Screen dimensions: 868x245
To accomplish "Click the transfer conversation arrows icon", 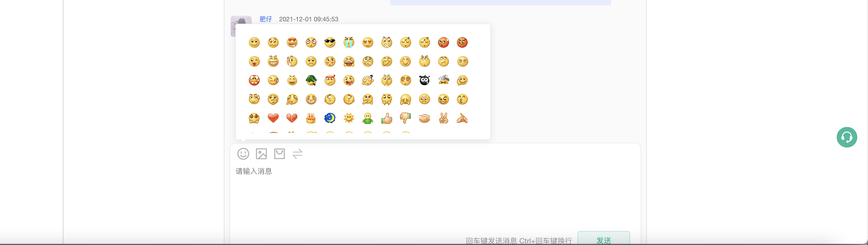I will click(298, 154).
